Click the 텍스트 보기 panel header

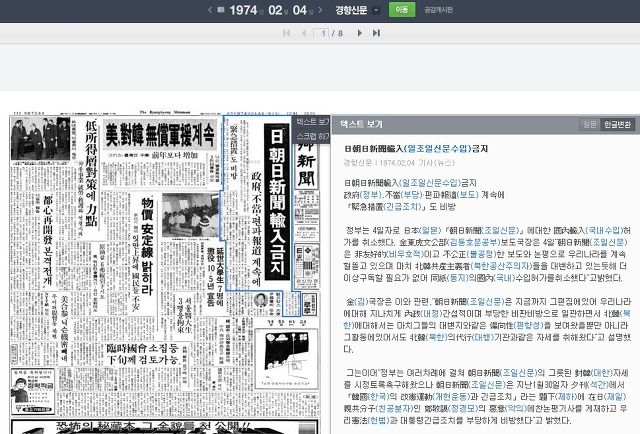pos(485,125)
